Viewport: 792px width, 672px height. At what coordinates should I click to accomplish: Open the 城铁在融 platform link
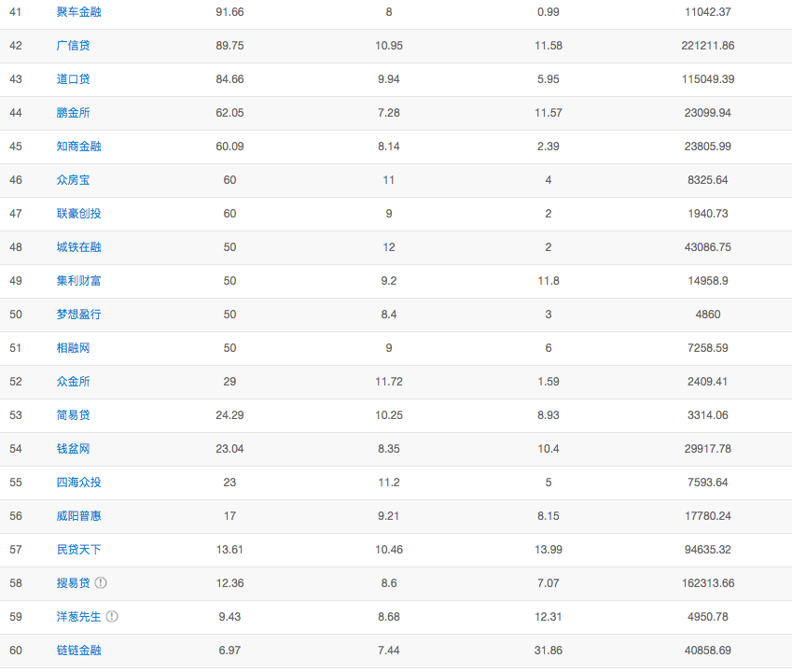tap(78, 247)
